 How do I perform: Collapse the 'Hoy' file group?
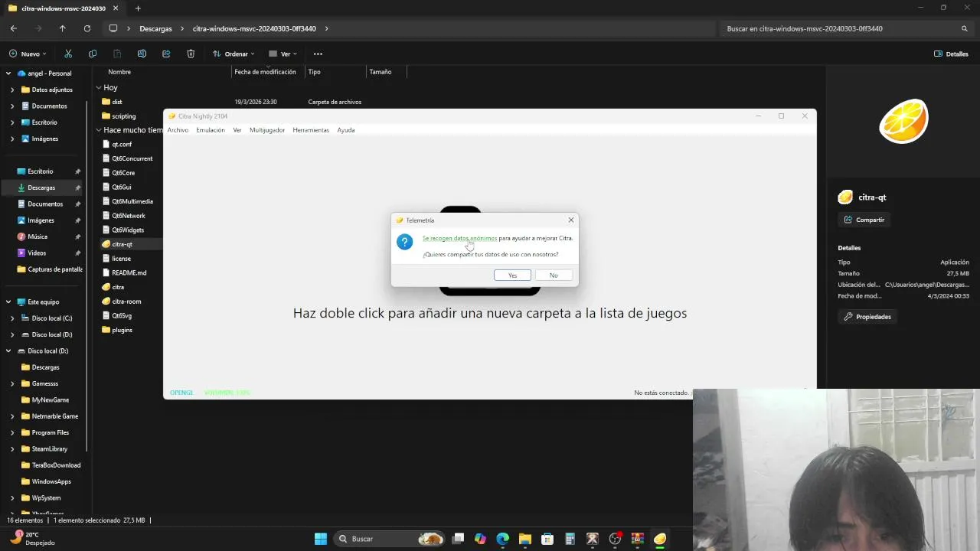point(99,87)
